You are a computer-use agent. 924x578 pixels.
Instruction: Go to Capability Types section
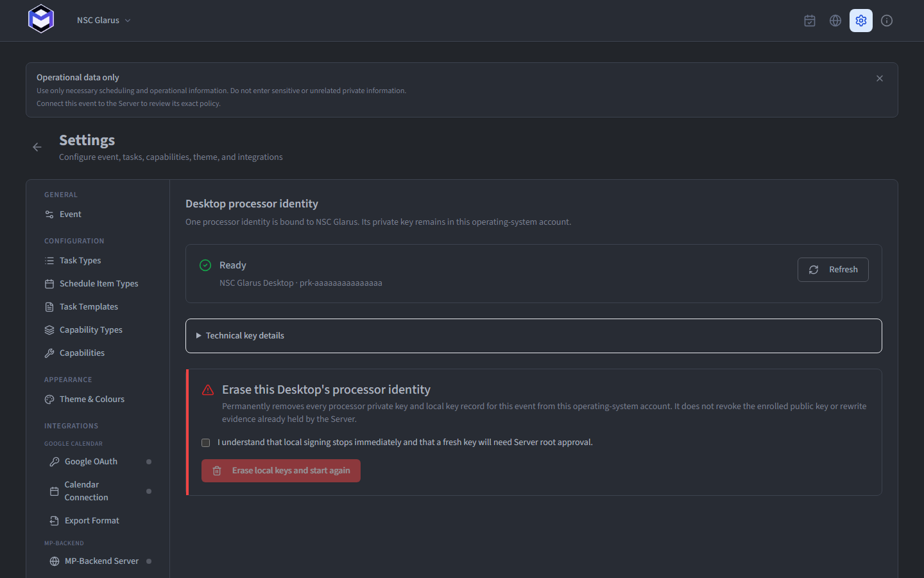pos(98,330)
